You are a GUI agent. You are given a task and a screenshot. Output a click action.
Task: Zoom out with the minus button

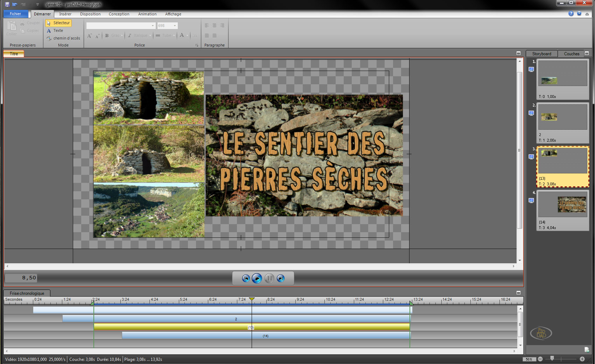540,359
